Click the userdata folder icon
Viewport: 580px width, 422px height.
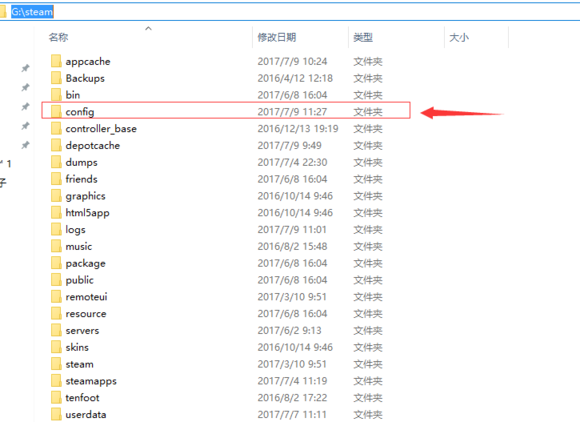click(56, 414)
